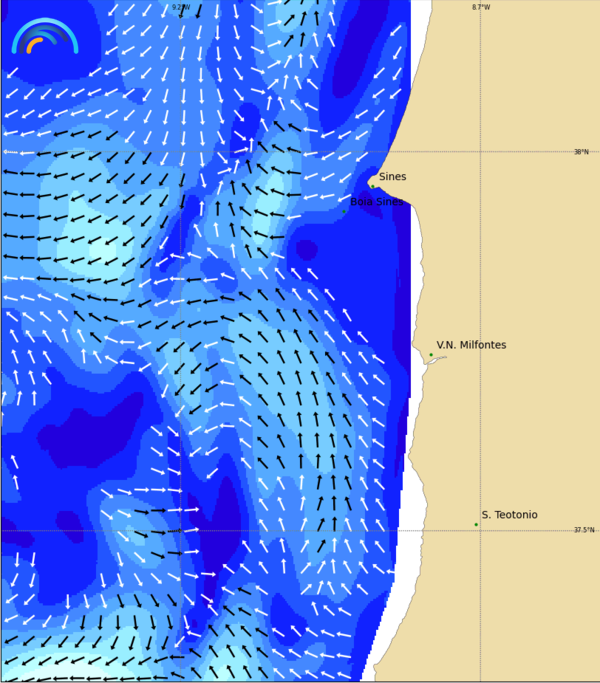This screenshot has height=683, width=600.
Task: Click the 37.5°N and 8.7°W gridline intersection
Action: tap(480, 530)
